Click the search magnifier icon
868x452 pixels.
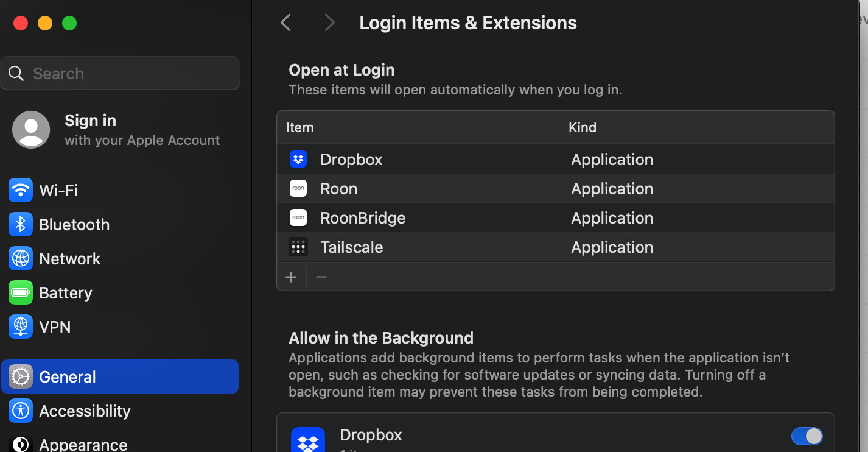[x=16, y=74]
